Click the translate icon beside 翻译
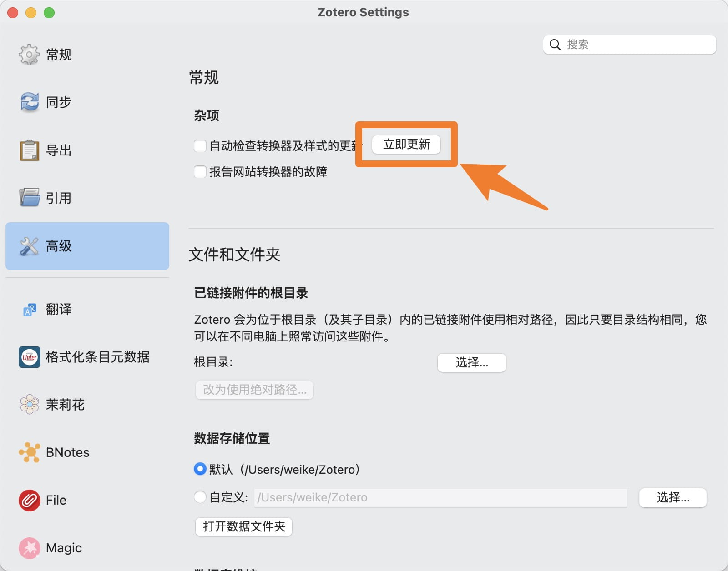 click(30, 310)
